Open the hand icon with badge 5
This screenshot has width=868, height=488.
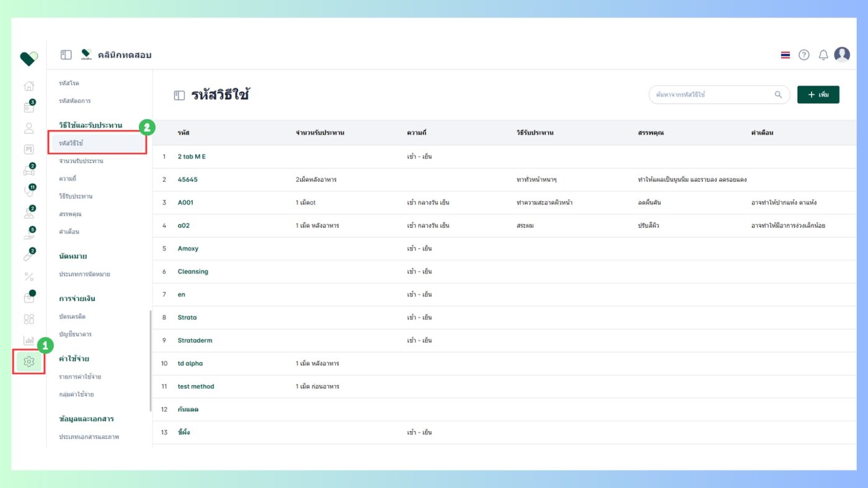29,234
